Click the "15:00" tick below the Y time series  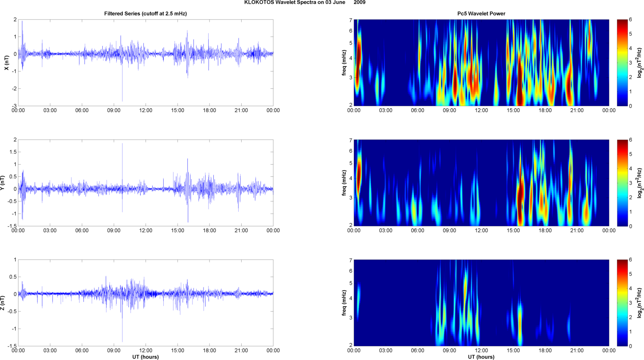pos(178,231)
